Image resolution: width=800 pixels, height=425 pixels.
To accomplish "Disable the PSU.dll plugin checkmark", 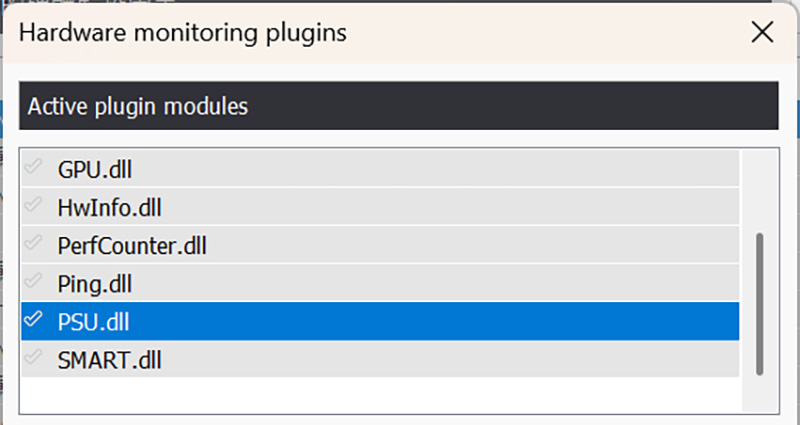I will [33, 319].
